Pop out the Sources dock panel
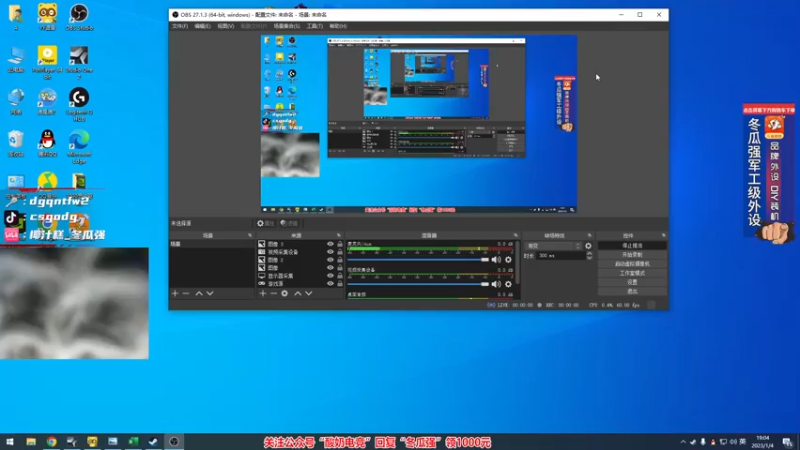 (x=339, y=235)
